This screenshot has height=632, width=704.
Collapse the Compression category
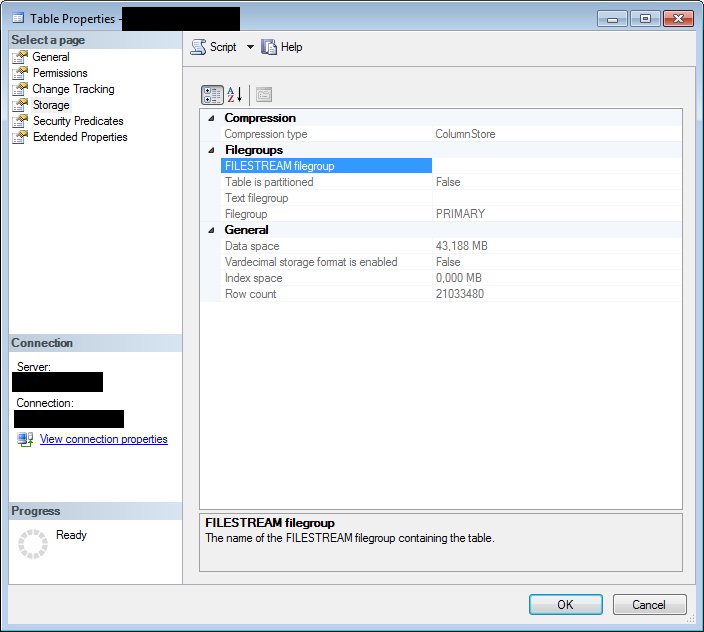(211, 118)
